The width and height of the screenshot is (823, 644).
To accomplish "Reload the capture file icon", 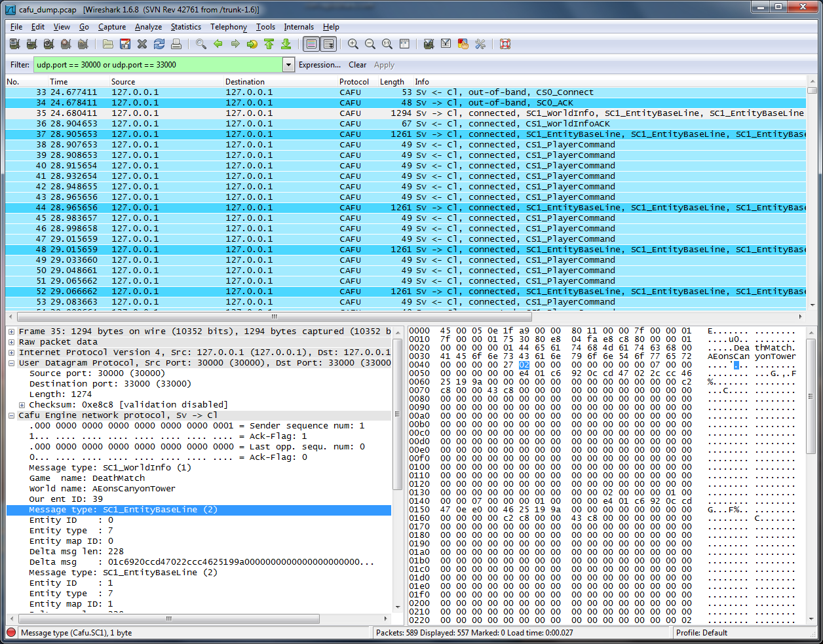I will pyautogui.click(x=159, y=44).
